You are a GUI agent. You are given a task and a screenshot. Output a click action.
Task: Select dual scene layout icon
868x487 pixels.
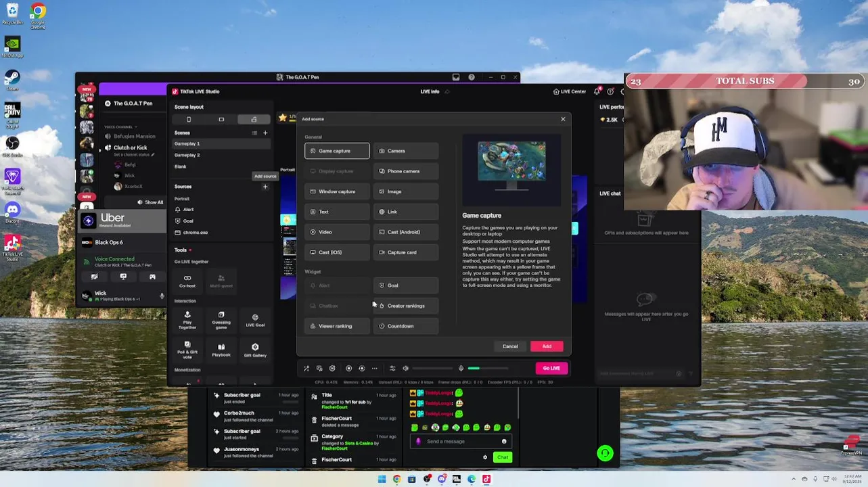(254, 119)
